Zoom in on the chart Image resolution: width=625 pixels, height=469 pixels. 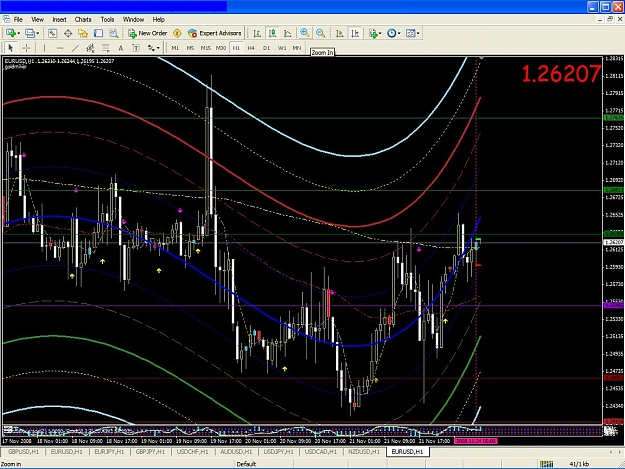click(305, 33)
